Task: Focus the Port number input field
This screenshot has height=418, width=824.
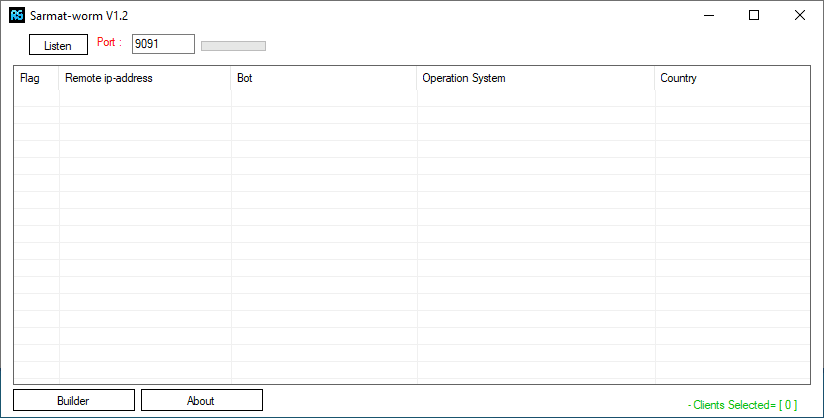Action: tap(162, 44)
